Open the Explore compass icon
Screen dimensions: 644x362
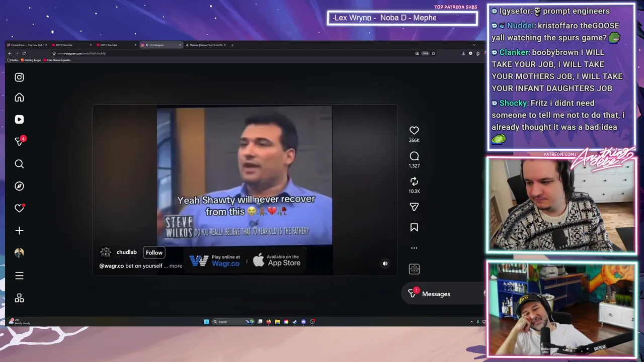(x=19, y=186)
